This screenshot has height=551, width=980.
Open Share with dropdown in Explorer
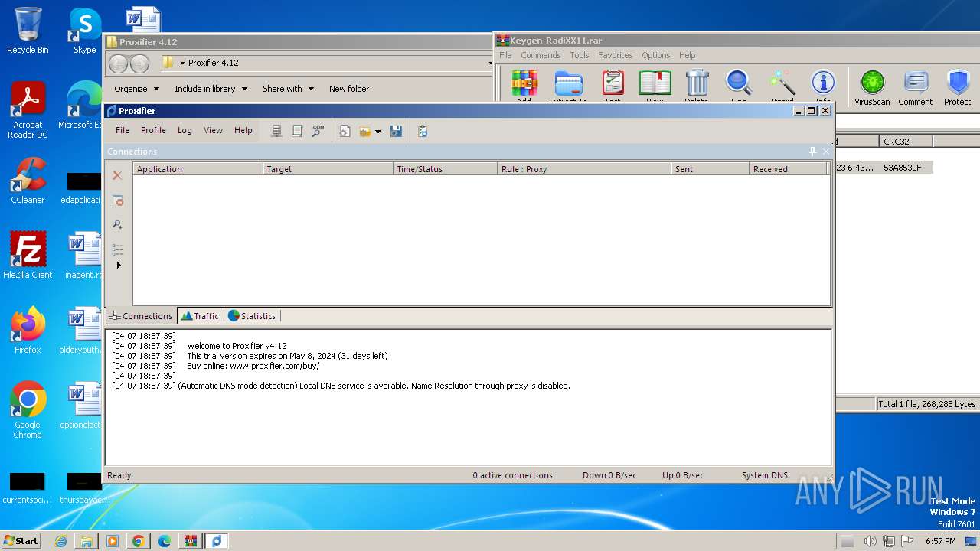(x=288, y=89)
